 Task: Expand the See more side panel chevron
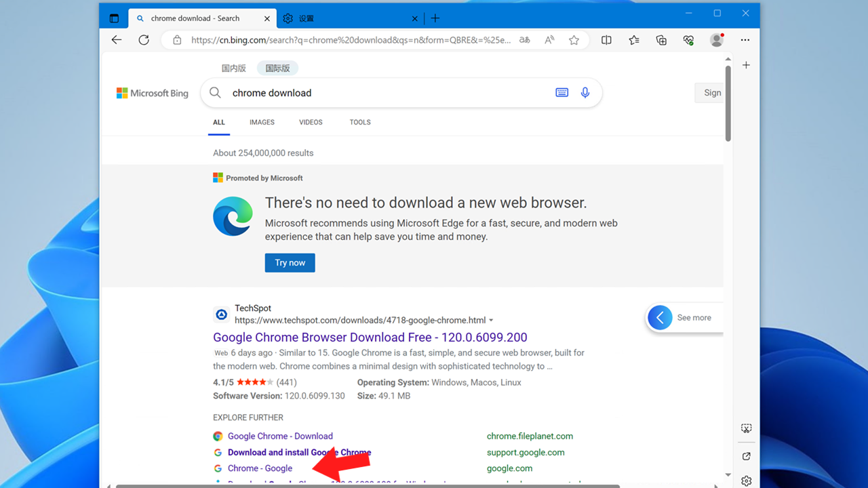(660, 317)
